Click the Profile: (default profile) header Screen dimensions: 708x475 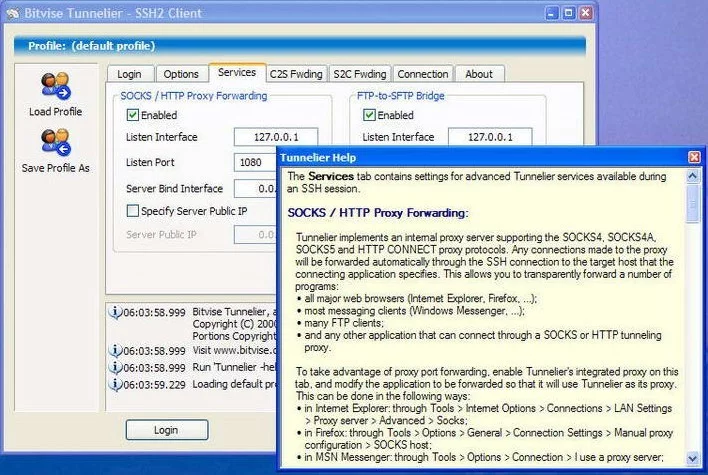pos(300,46)
